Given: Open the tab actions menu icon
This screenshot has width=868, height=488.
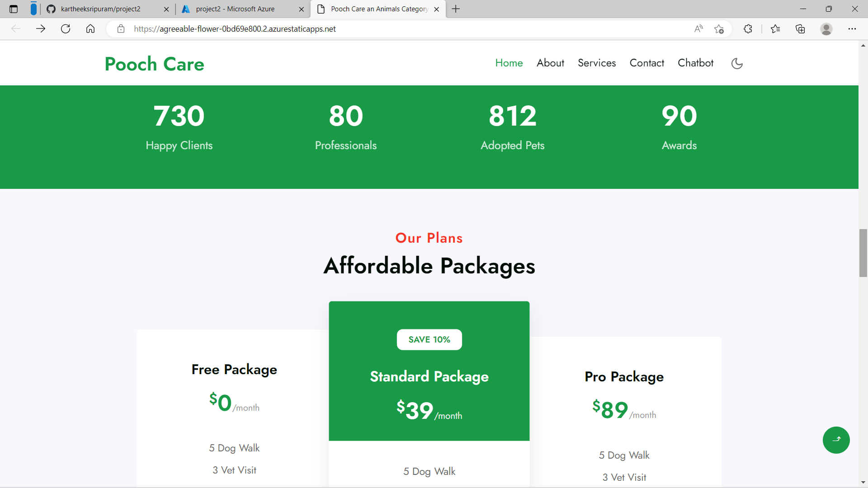Looking at the screenshot, I should click(x=14, y=9).
